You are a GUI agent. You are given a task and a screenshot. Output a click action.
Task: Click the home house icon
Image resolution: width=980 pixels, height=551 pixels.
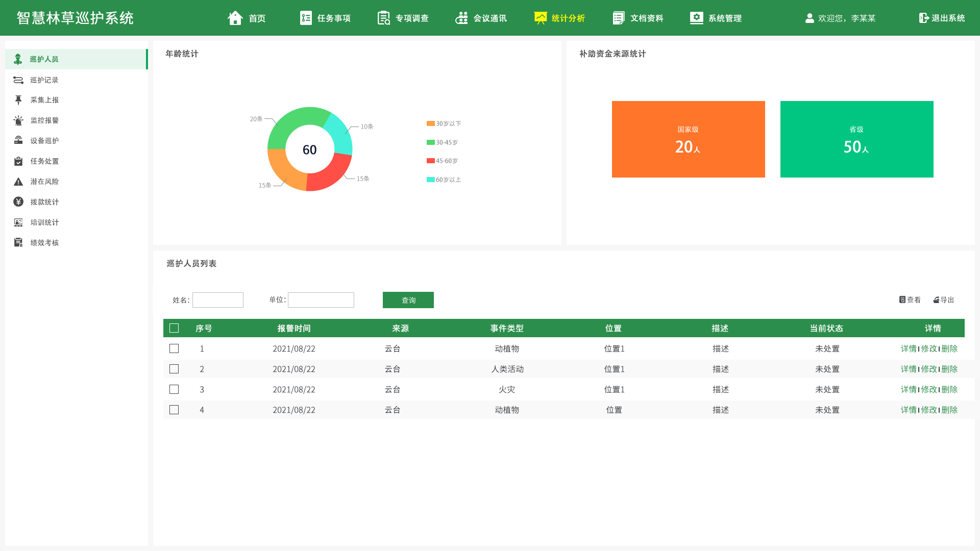click(x=235, y=18)
